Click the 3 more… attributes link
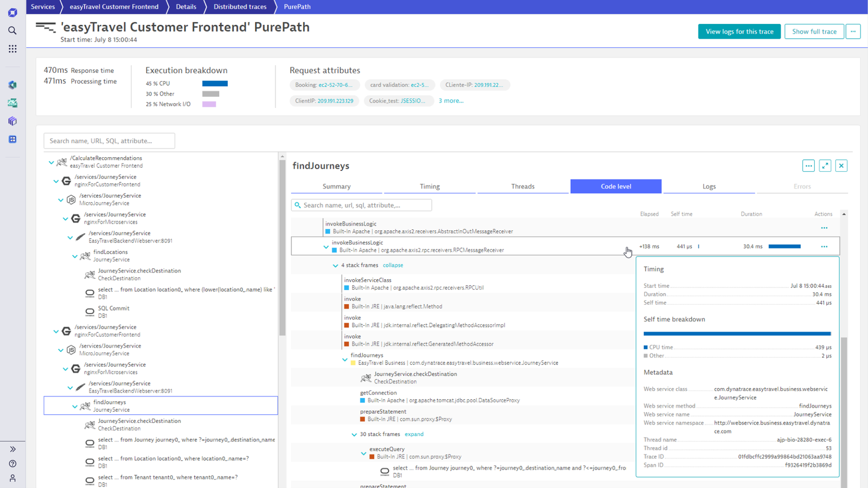This screenshot has height=488, width=868. click(x=451, y=101)
